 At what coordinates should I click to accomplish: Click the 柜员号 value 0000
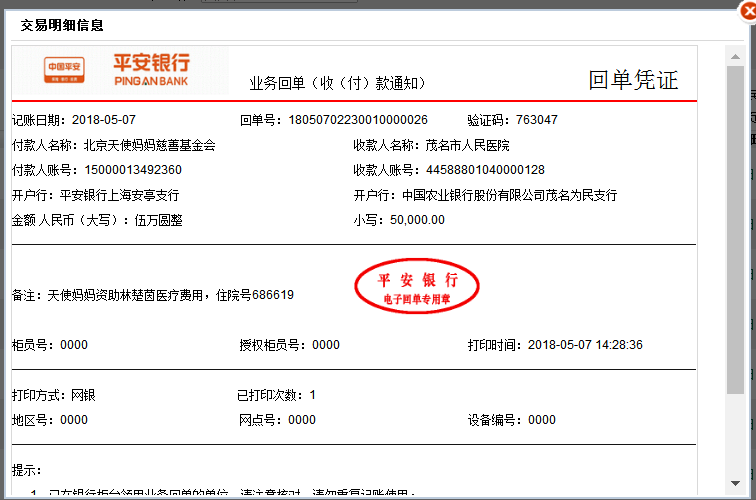(x=74, y=345)
